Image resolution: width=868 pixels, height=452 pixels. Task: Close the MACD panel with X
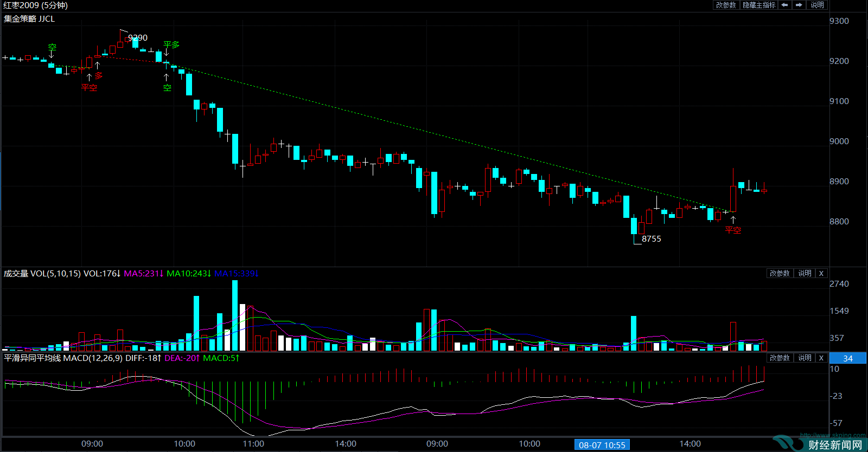click(x=821, y=358)
